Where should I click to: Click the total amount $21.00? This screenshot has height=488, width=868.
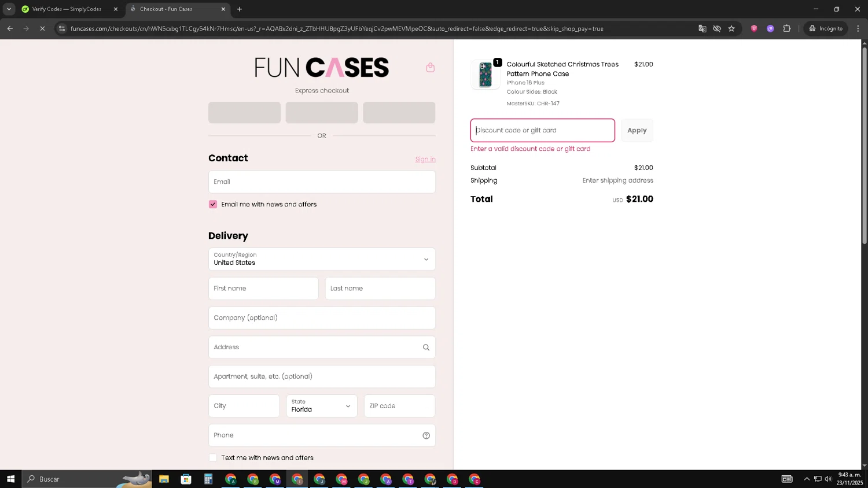coord(639,199)
